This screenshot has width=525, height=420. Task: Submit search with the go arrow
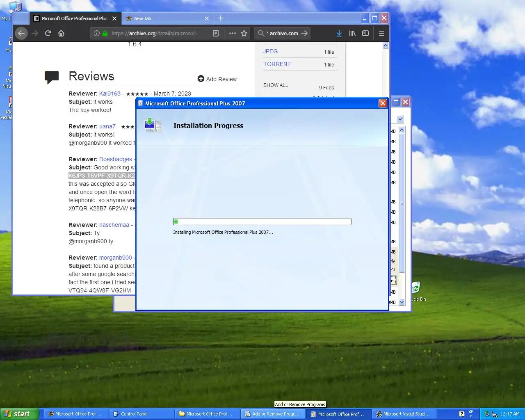click(x=304, y=33)
